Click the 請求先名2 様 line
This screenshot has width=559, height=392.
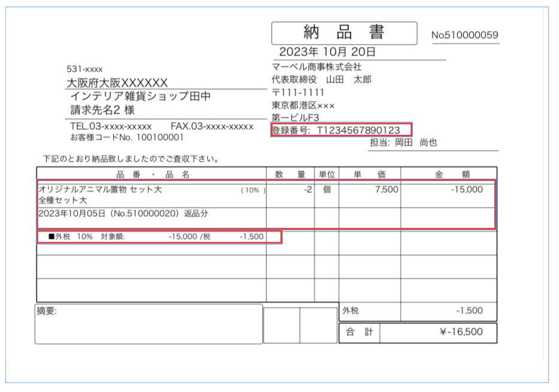coord(102,110)
